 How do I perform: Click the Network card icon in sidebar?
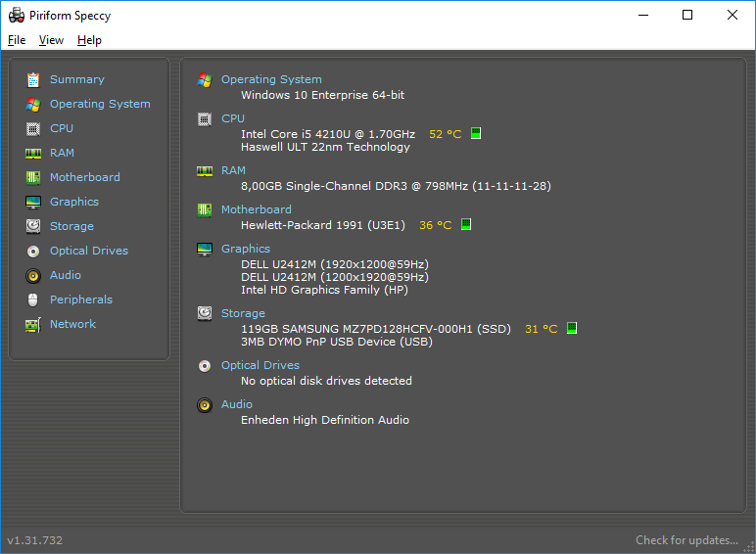[32, 325]
